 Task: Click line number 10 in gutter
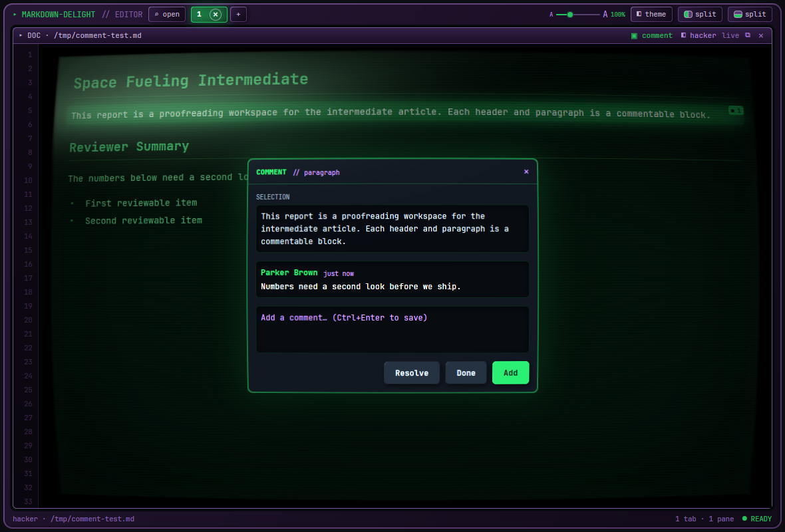point(28,180)
